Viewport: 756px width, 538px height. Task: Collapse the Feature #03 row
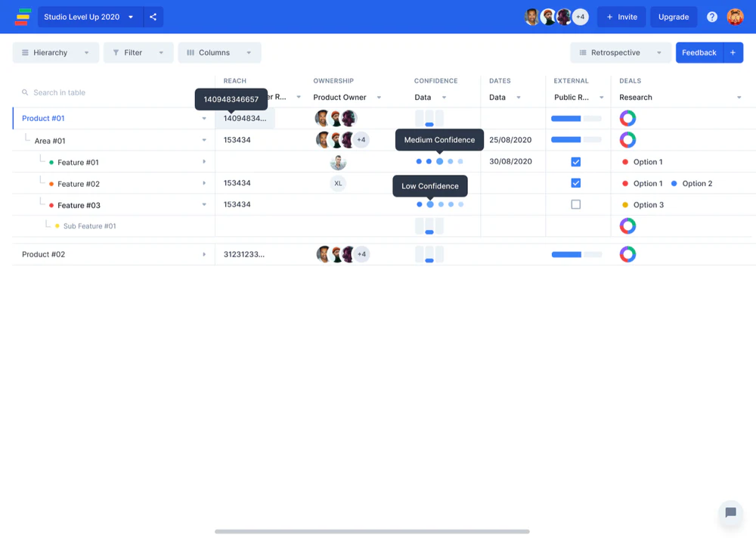[x=204, y=204]
